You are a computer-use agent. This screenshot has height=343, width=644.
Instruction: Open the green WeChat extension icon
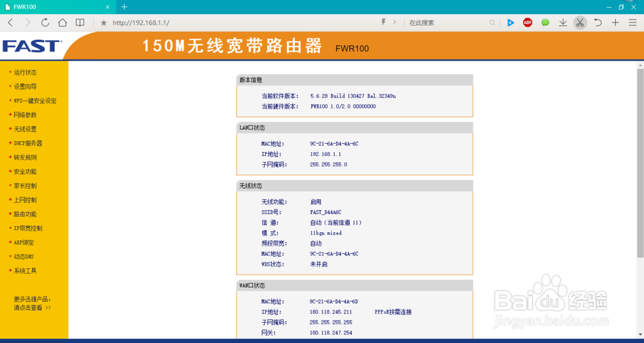545,23
